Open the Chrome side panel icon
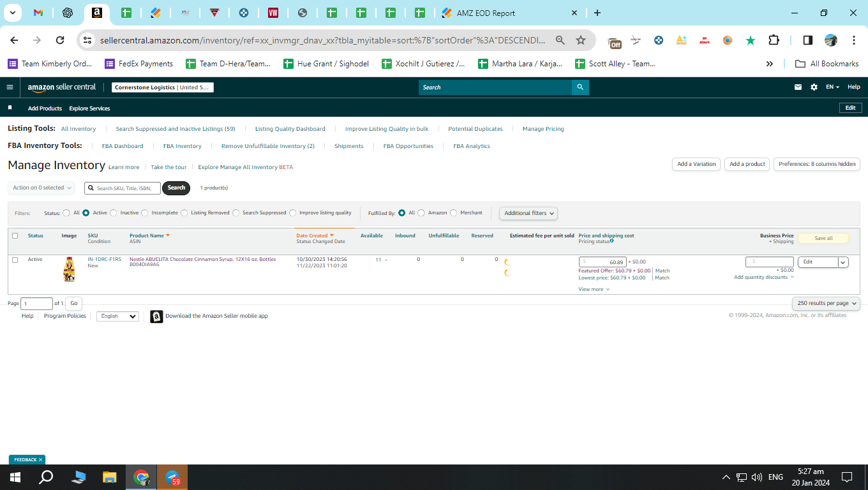Image resolution: width=868 pixels, height=490 pixels. coord(807,40)
